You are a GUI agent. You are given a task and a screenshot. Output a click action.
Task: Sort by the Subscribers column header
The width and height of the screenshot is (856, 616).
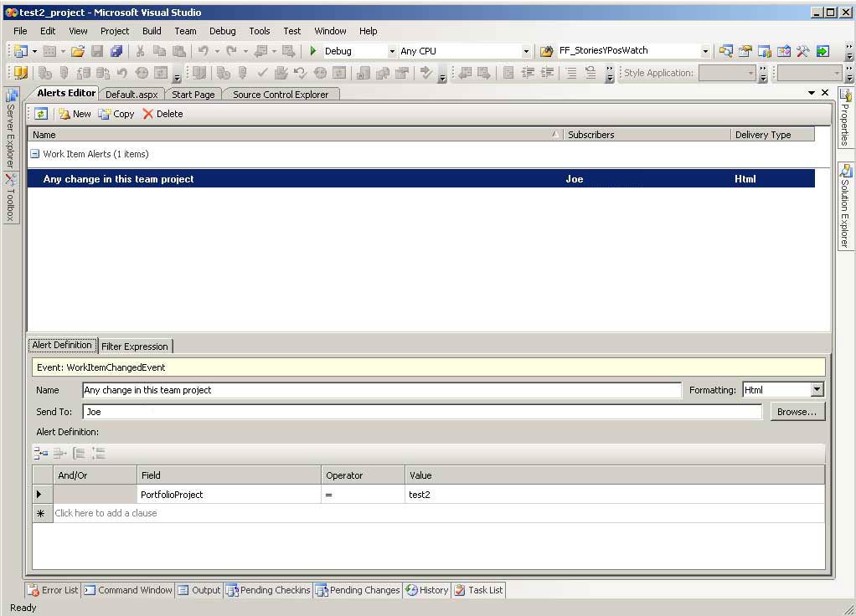click(647, 135)
